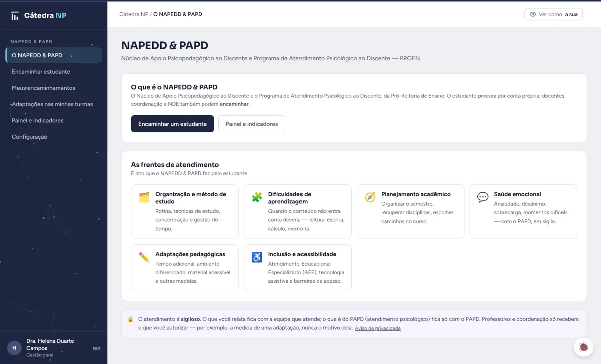
Task: Click the NAPEDD & PAPD page heading
Action: (x=165, y=46)
